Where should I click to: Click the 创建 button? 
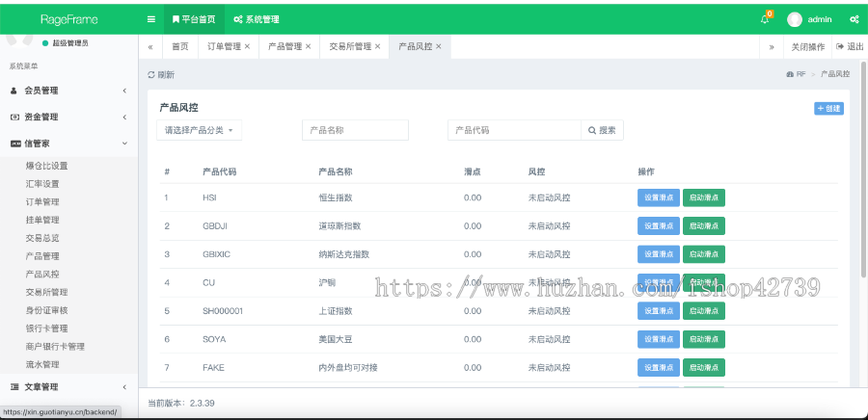[828, 109]
